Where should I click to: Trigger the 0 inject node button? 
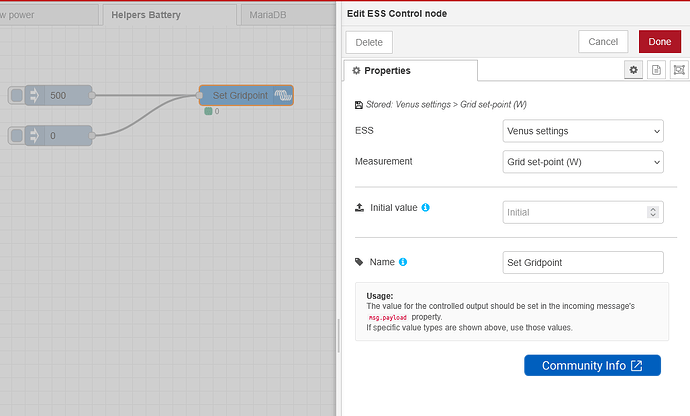pyautogui.click(x=17, y=136)
